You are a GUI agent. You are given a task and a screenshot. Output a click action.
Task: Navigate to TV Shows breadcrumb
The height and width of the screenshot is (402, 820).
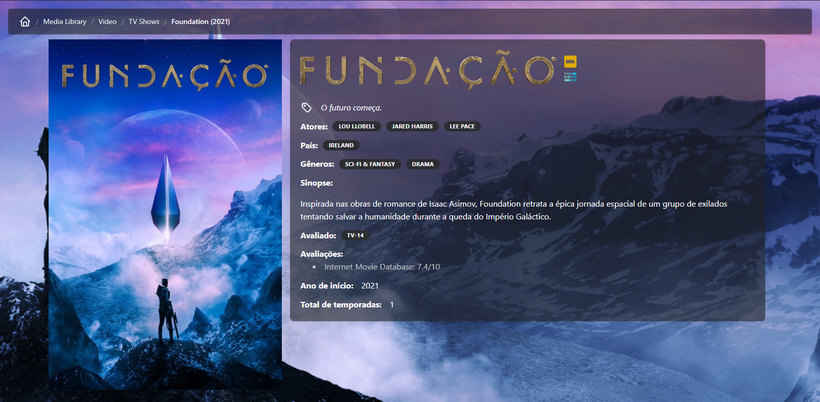pyautogui.click(x=144, y=22)
